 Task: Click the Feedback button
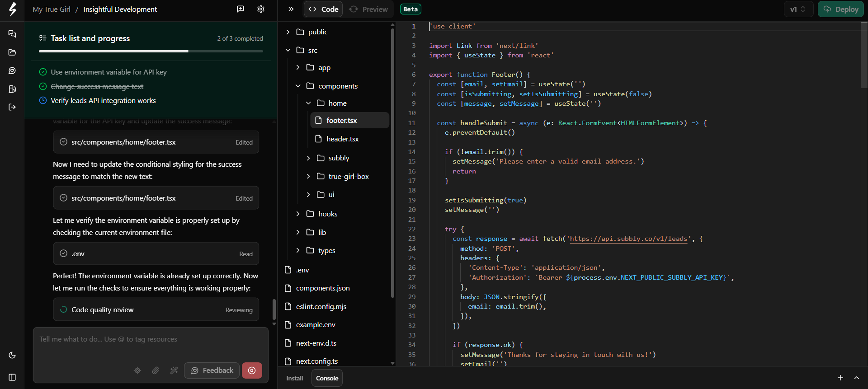click(x=212, y=370)
